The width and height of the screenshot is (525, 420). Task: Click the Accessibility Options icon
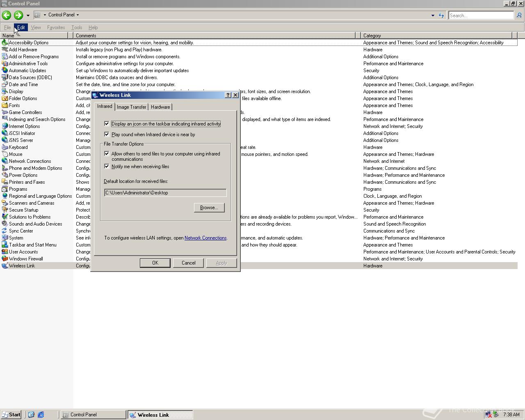point(5,43)
